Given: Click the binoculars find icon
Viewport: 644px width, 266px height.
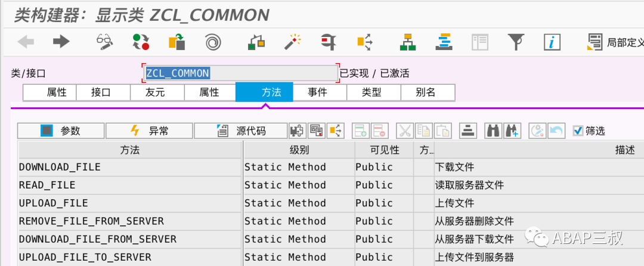Looking at the screenshot, I should [x=493, y=131].
